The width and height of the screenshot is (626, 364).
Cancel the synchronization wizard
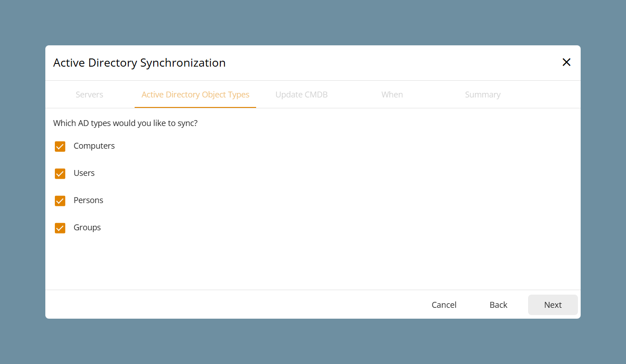pyautogui.click(x=444, y=305)
